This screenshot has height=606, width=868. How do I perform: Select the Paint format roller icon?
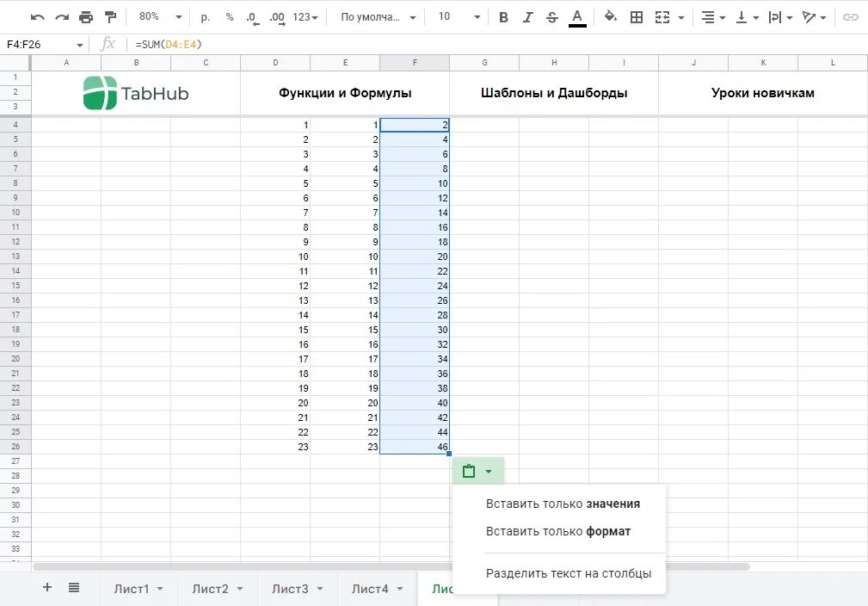click(x=111, y=17)
